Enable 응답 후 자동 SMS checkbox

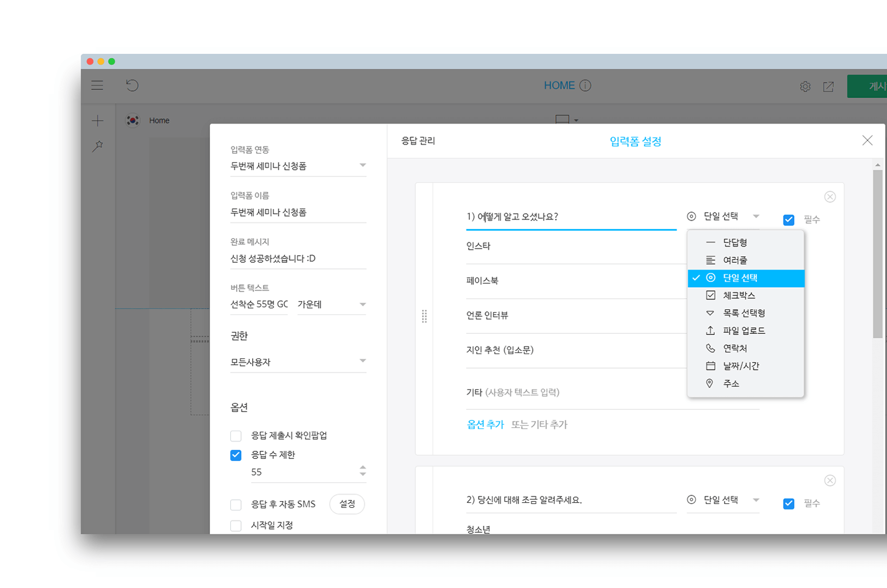(x=236, y=504)
